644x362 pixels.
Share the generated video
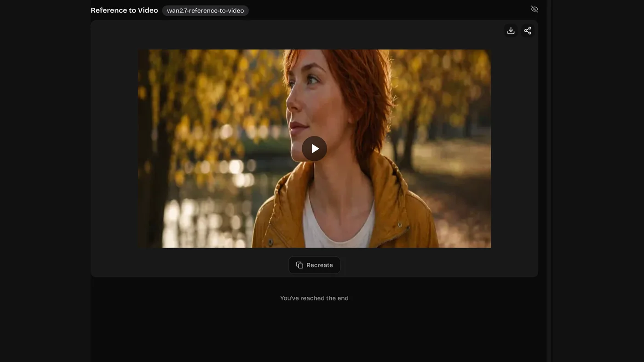[528, 31]
